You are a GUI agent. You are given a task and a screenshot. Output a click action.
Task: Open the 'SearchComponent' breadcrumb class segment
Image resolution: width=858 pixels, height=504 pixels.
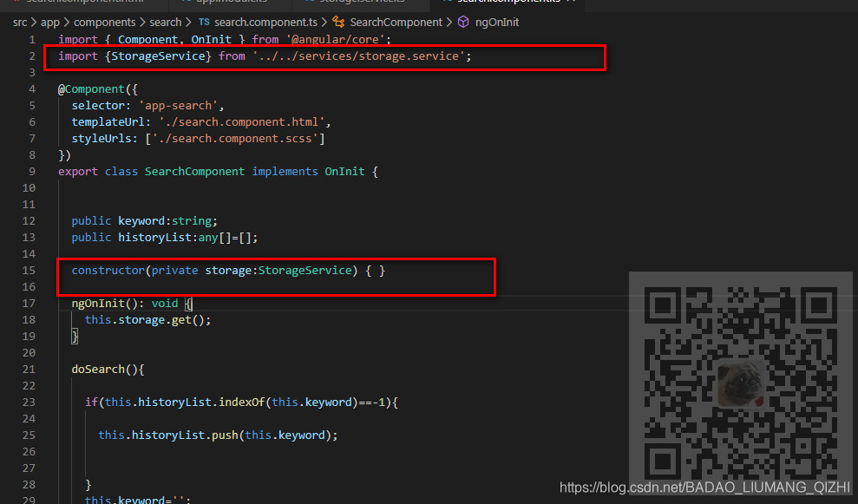[x=396, y=23]
